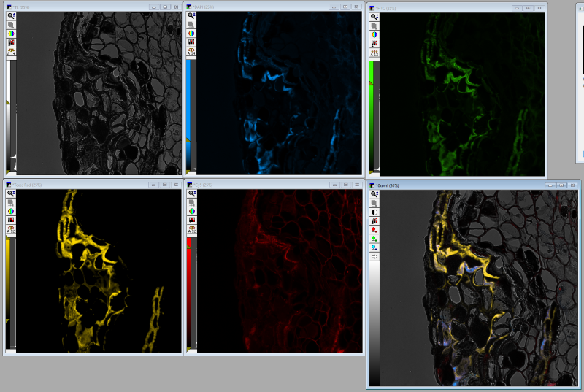Click the zoom magnifier in the DAPI window
Image resolution: width=584 pixels, height=392 pixels.
[x=191, y=15]
